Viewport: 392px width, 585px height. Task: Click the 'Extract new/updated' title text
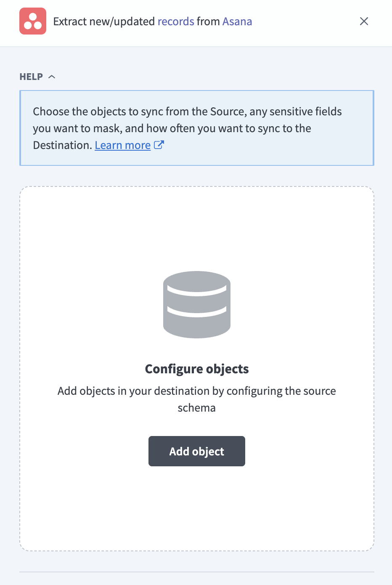104,21
